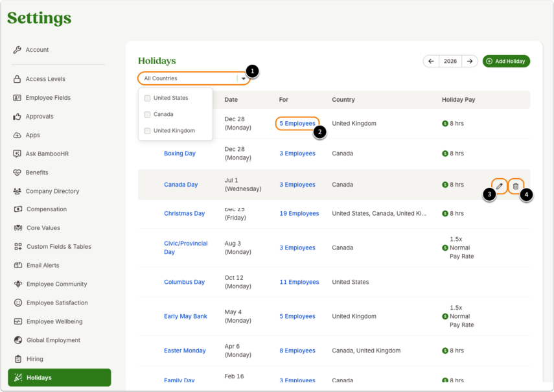Open the Early May Bank link
The width and height of the screenshot is (554, 392).
point(185,316)
